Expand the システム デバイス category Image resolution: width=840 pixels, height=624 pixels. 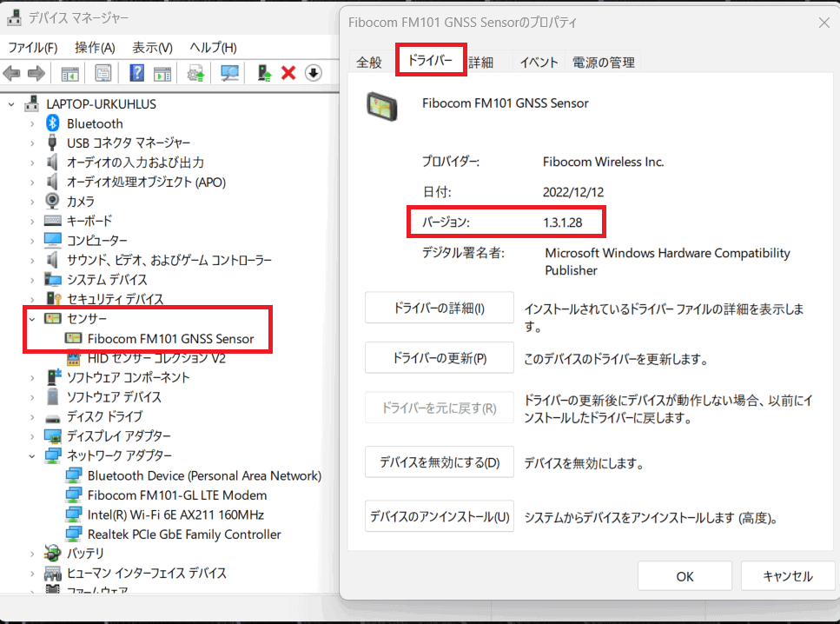pos(32,279)
